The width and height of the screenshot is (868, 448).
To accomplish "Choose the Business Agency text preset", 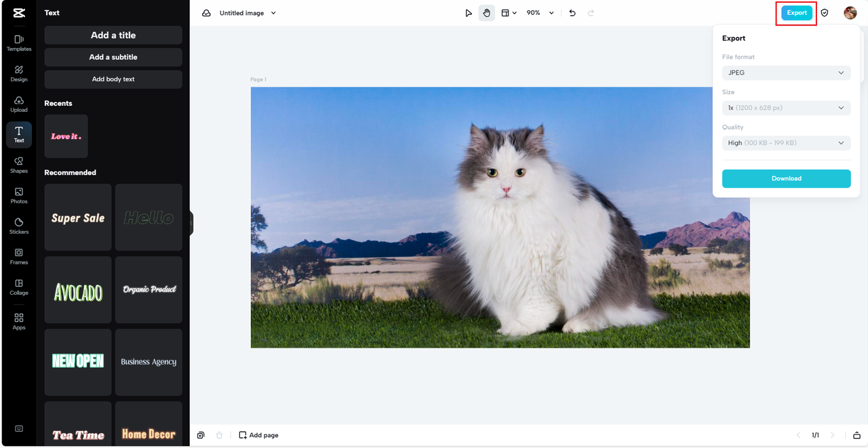I will click(x=149, y=362).
